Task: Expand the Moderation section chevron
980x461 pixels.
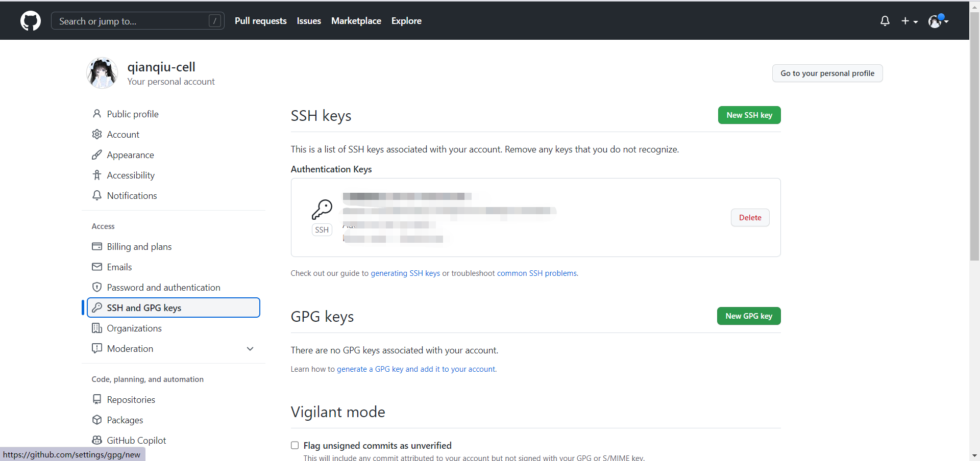Action: tap(250, 349)
